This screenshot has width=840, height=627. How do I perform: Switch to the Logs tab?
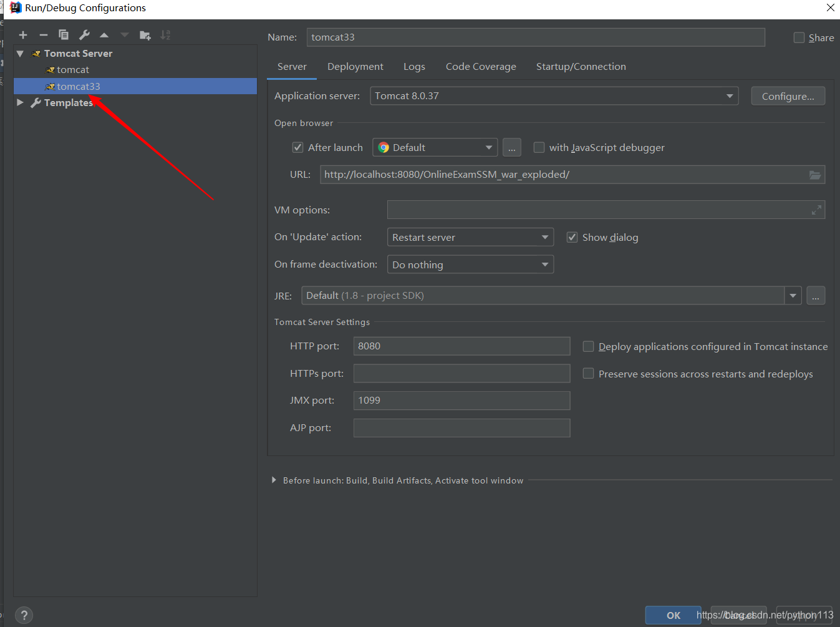coord(414,67)
